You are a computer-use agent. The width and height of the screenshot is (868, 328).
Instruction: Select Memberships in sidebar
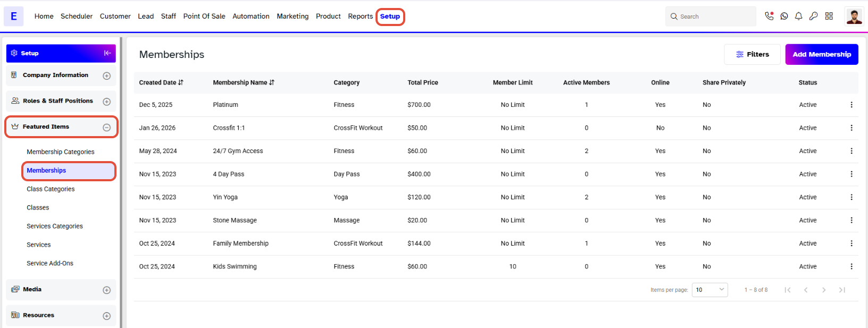(x=69, y=171)
